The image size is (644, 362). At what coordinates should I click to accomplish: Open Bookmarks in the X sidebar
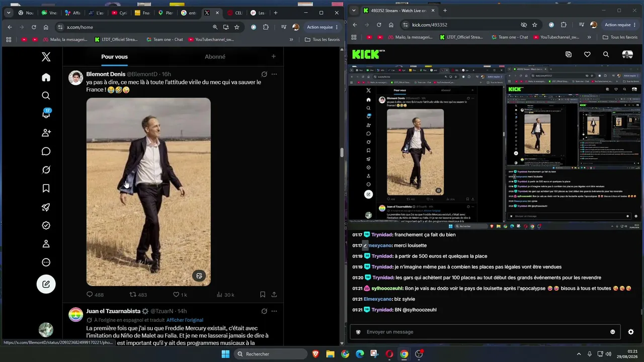46,188
